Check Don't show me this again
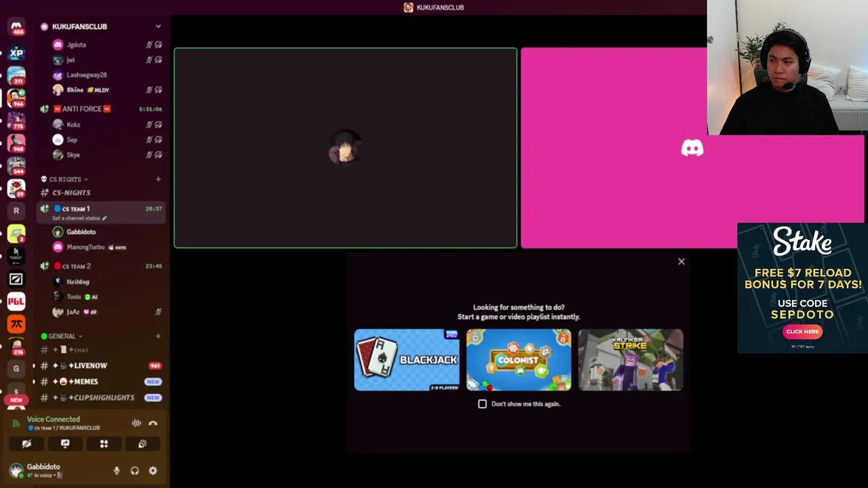The height and width of the screenshot is (488, 868). [x=482, y=404]
